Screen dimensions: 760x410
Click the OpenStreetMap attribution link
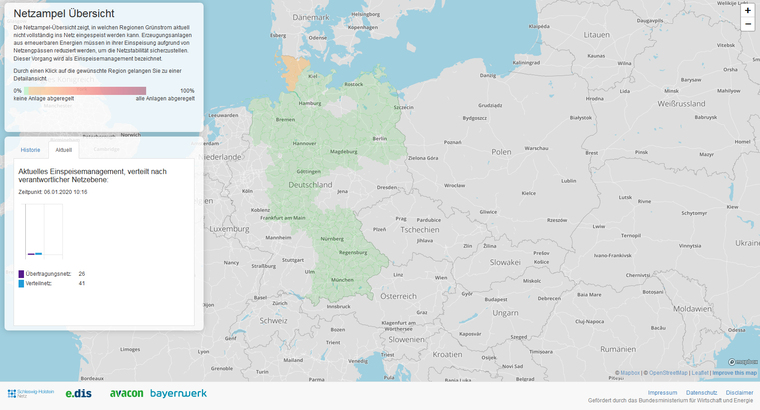click(665, 373)
